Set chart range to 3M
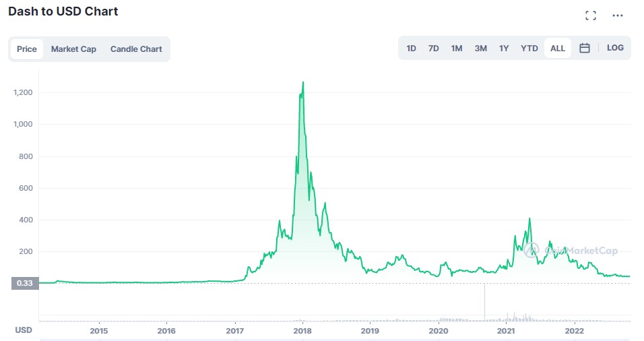 click(480, 48)
